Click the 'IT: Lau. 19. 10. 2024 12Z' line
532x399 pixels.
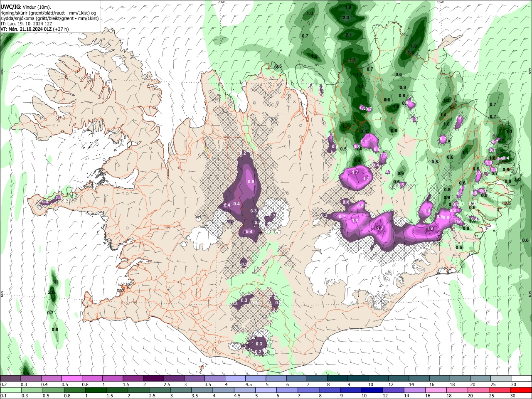coord(26,24)
